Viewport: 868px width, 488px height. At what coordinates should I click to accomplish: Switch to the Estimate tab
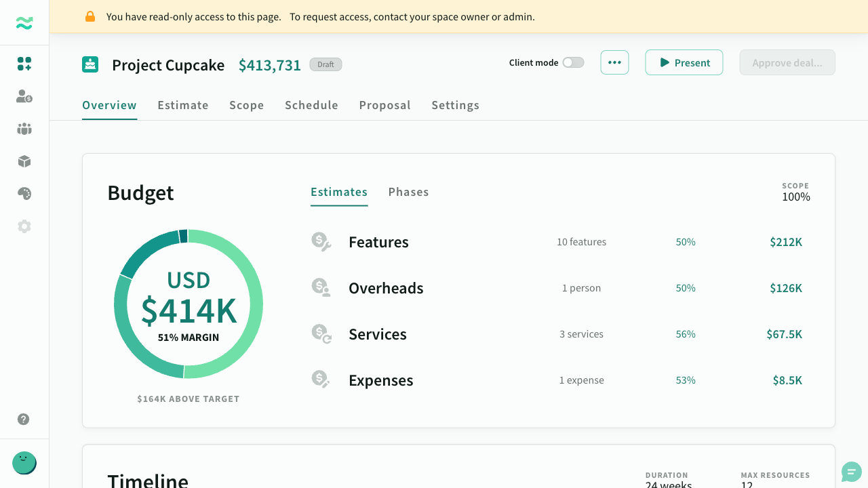(183, 105)
